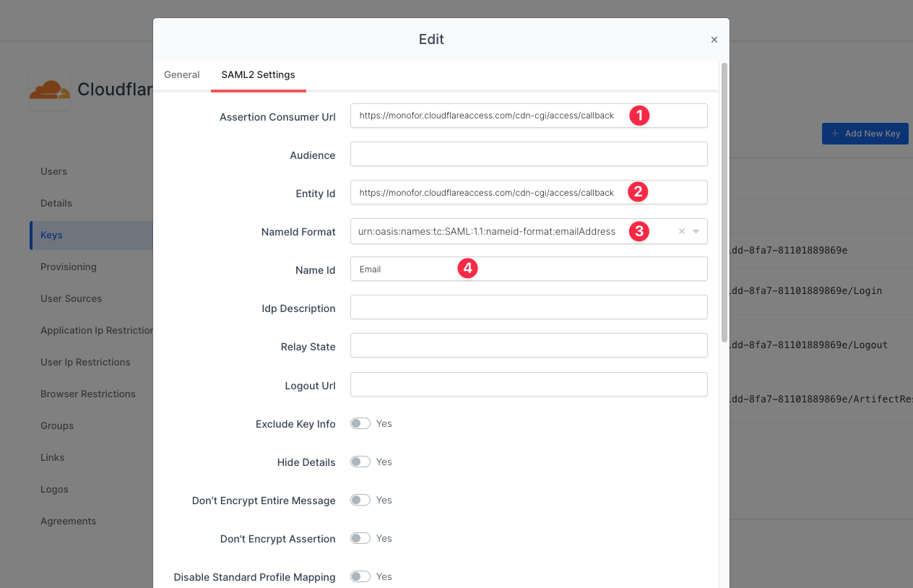Close the Edit dialog with X icon
913x588 pixels.
714,40
